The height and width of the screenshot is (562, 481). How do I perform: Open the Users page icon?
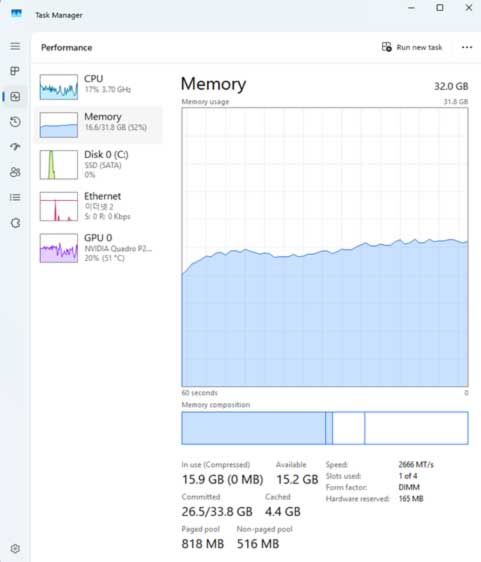(x=15, y=172)
